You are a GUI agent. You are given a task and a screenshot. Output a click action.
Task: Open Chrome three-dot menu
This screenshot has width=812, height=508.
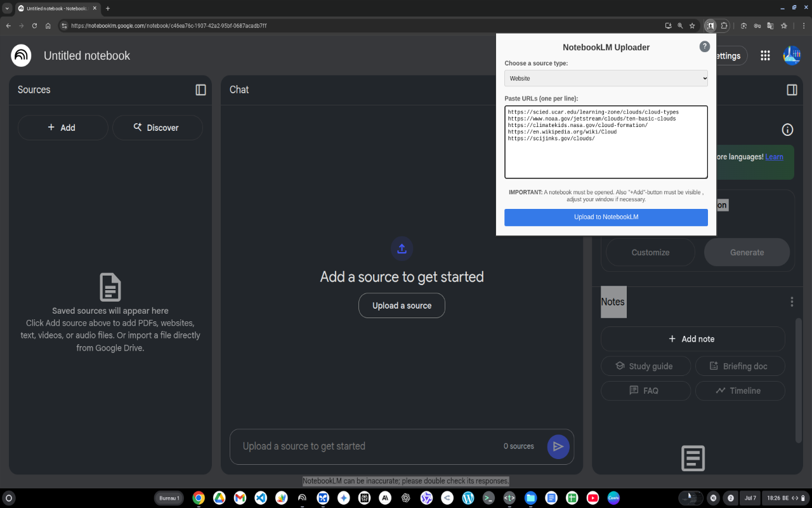click(802, 26)
